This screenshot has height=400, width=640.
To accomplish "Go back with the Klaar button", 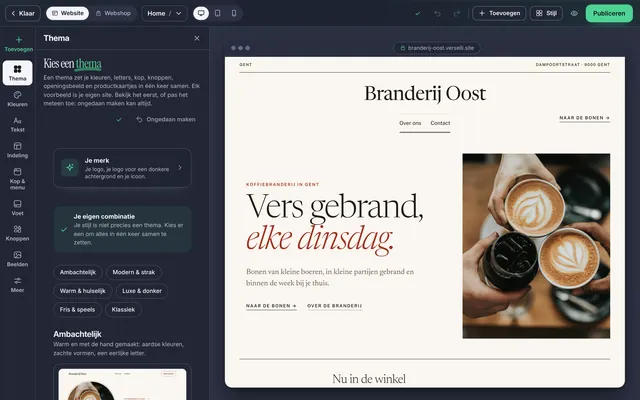I will tap(23, 13).
